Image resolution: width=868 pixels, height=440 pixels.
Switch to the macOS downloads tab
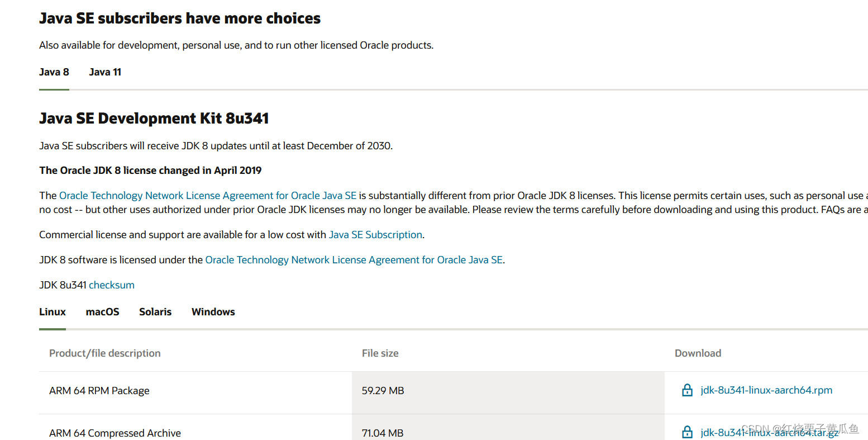click(102, 312)
